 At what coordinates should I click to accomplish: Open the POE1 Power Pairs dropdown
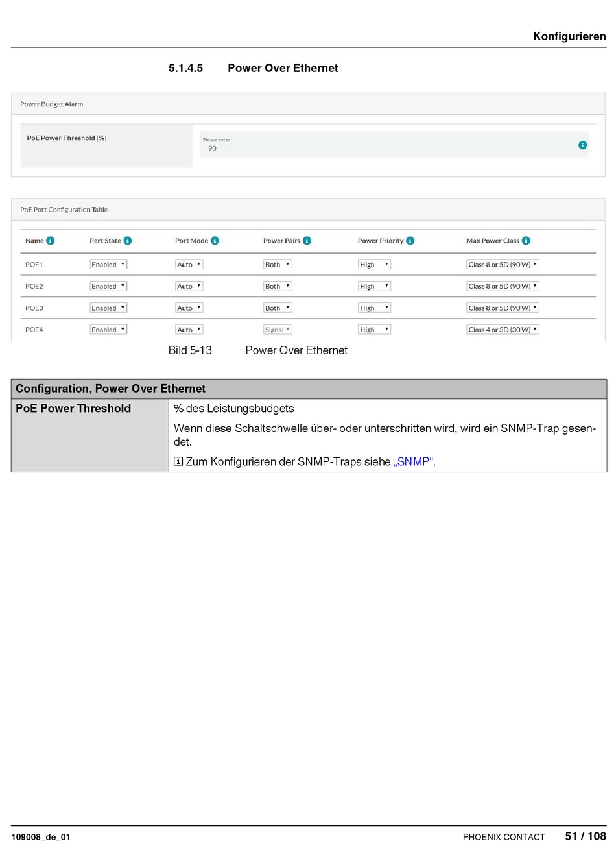[278, 265]
